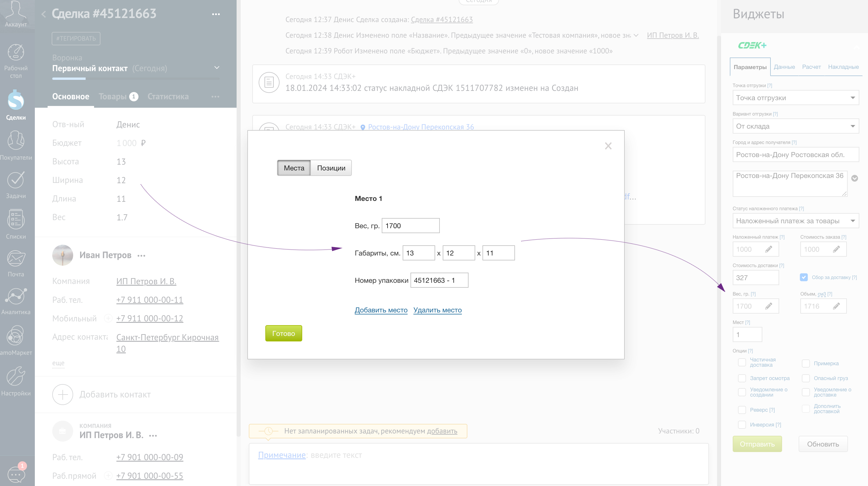The width and height of the screenshot is (868, 486).
Task: Open the chat notifications bubble icon
Action: 16,474
